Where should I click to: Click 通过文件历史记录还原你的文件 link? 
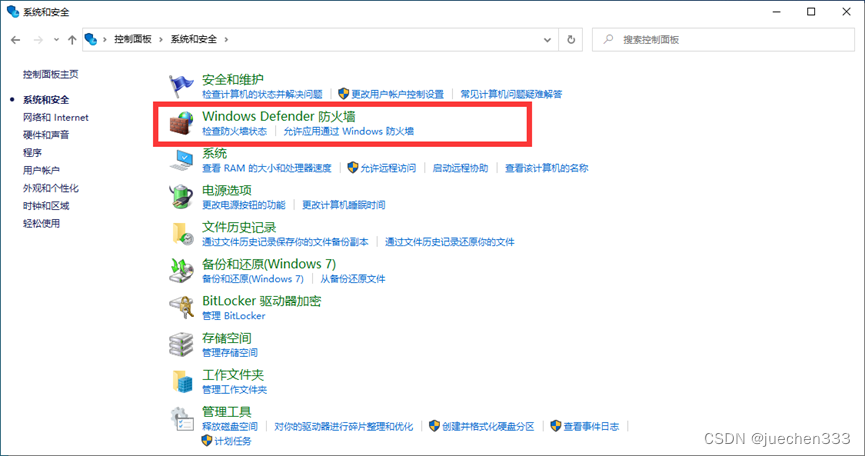pos(450,242)
